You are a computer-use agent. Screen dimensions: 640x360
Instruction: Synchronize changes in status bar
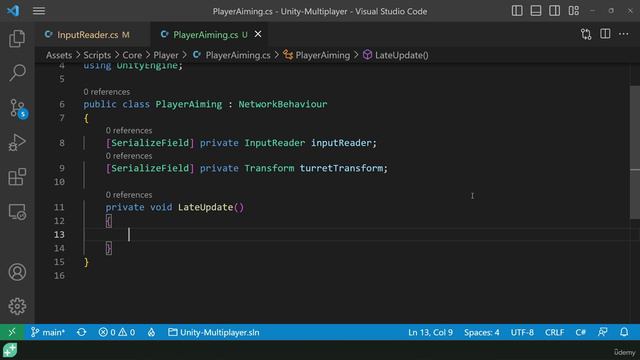pos(82,332)
